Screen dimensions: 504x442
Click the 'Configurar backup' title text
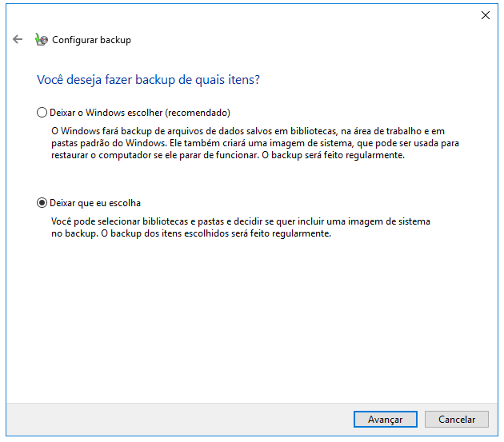(92, 40)
